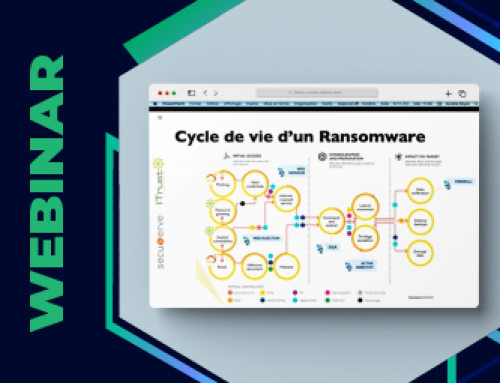Image resolution: width=500 pixels, height=383 pixels.
Task: Select the Phishing circle node
Action: (x=223, y=184)
